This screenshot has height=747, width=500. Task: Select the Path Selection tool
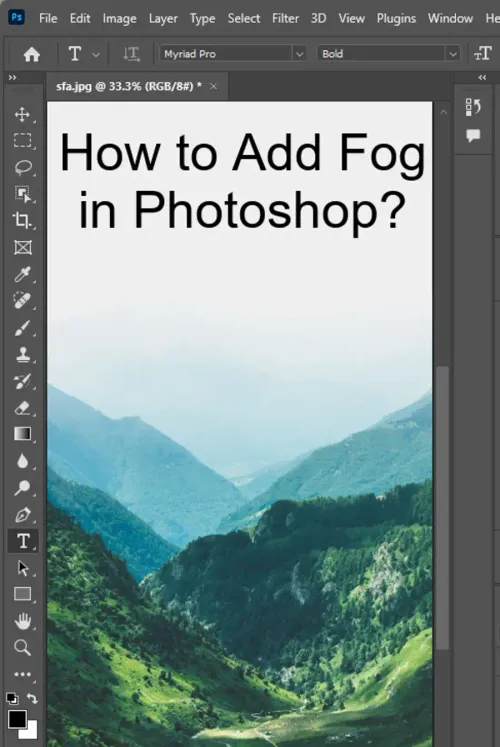pos(22,568)
